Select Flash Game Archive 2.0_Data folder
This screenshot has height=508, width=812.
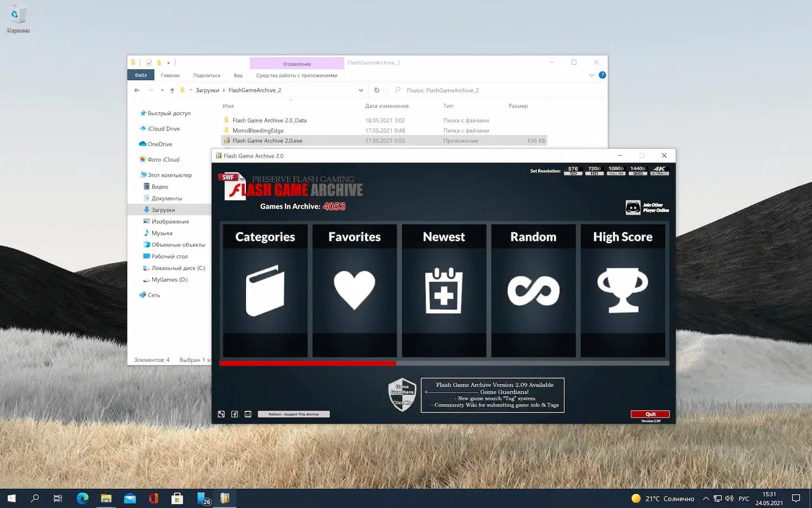pyautogui.click(x=270, y=120)
